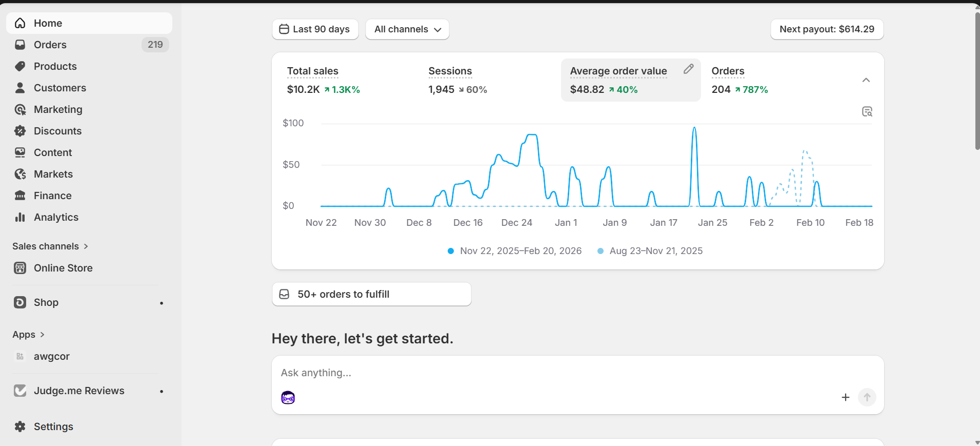Open the Finance page

tap(89, 196)
